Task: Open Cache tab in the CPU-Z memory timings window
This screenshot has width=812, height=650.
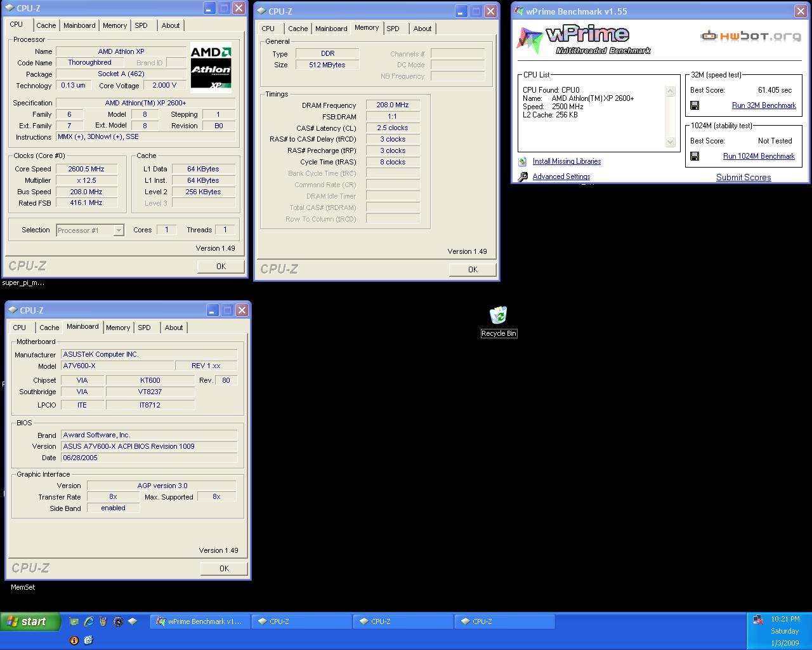Action: (298, 29)
